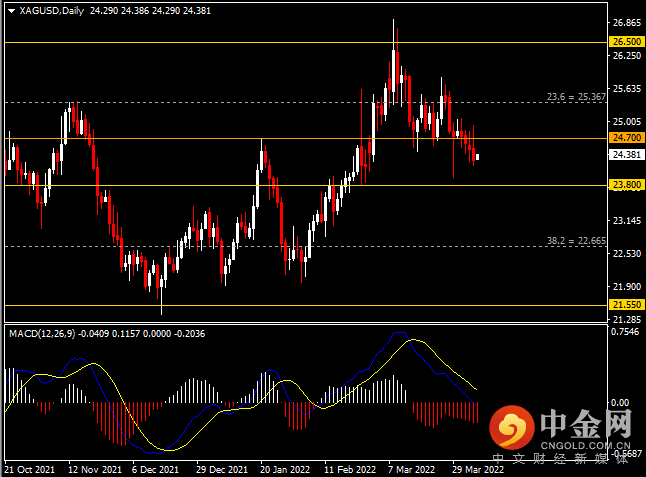Image resolution: width=646 pixels, height=477 pixels.
Task: Select the MACD(12,26,9) indicator label
Action: coord(42,334)
